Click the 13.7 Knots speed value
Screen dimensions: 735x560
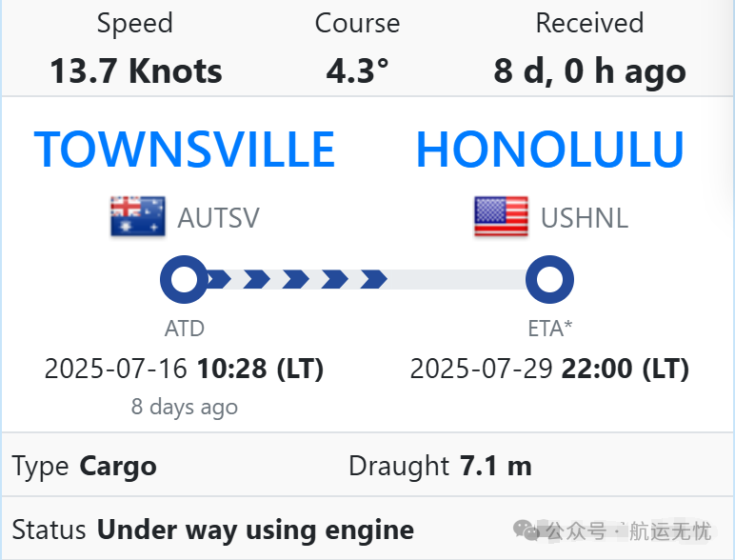[136, 71]
